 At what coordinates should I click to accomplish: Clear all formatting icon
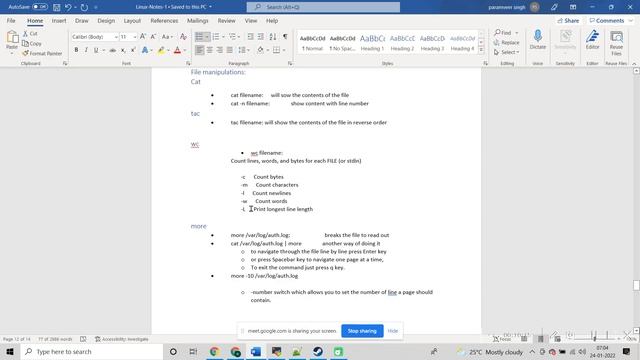[x=183, y=37]
